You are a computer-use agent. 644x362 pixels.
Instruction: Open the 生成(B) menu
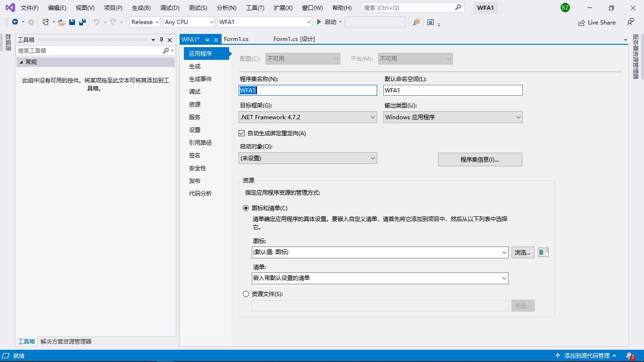point(141,8)
